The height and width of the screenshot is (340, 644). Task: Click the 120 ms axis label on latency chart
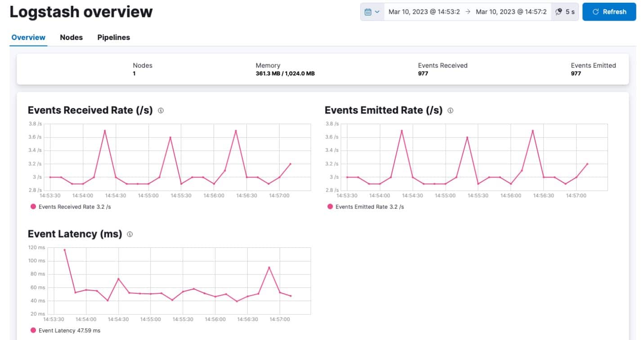(x=36, y=247)
